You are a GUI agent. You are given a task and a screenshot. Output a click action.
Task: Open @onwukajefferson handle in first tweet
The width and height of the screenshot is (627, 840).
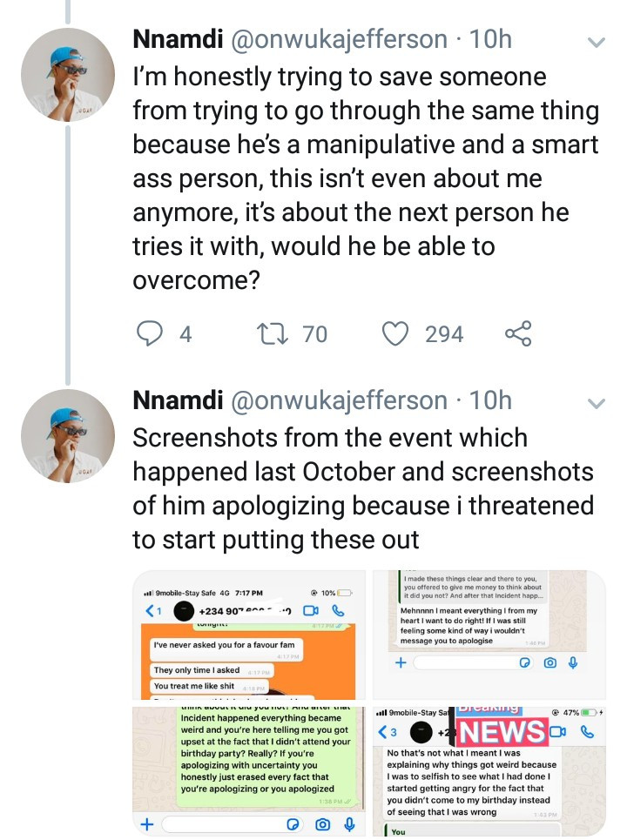coord(339,39)
